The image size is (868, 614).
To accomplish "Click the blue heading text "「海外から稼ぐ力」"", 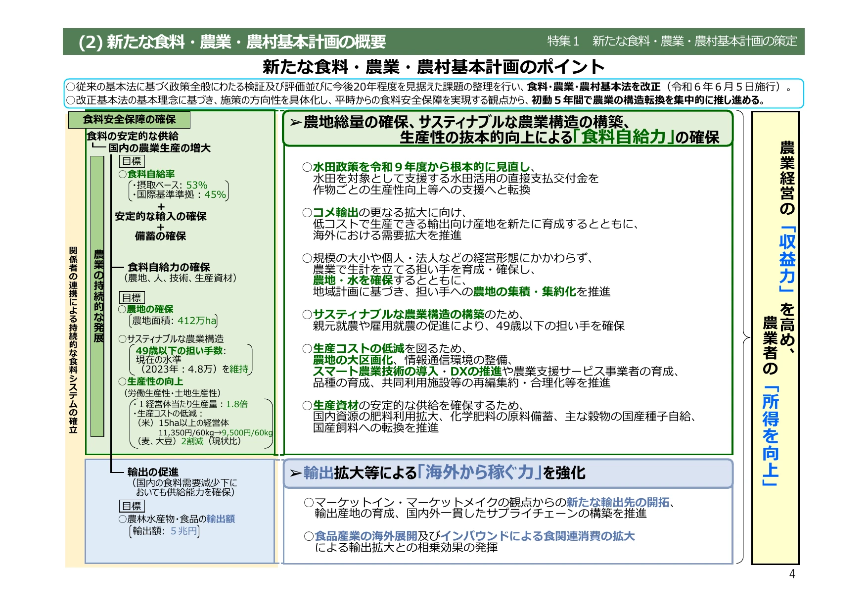I will [x=480, y=472].
